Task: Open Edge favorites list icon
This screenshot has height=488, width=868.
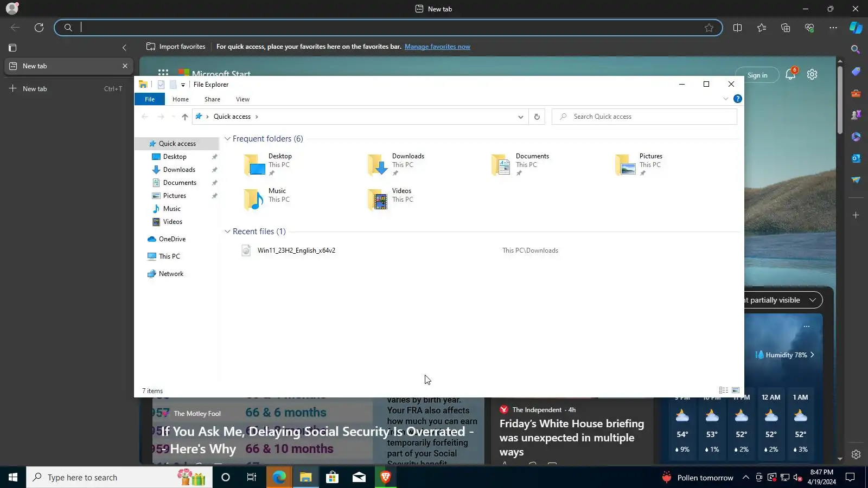Action: [762, 28]
